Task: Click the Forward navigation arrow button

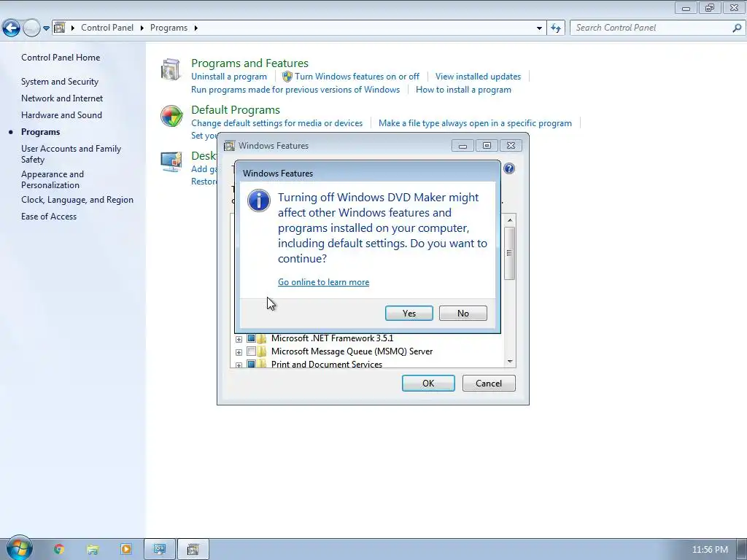Action: coord(31,28)
